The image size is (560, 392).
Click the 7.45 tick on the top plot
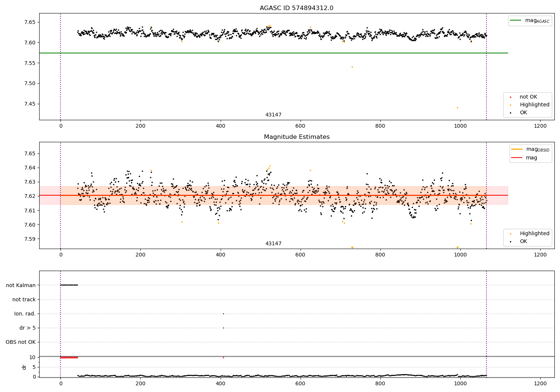tap(29, 104)
